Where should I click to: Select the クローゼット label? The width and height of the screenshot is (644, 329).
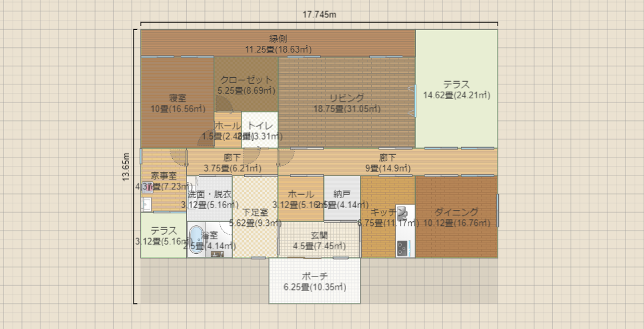[246, 80]
